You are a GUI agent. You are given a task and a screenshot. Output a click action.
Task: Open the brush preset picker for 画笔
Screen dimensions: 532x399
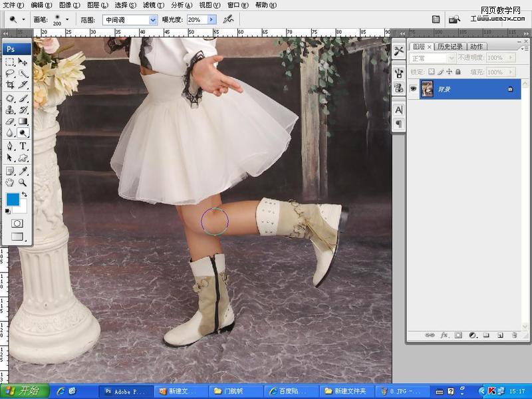(68, 19)
